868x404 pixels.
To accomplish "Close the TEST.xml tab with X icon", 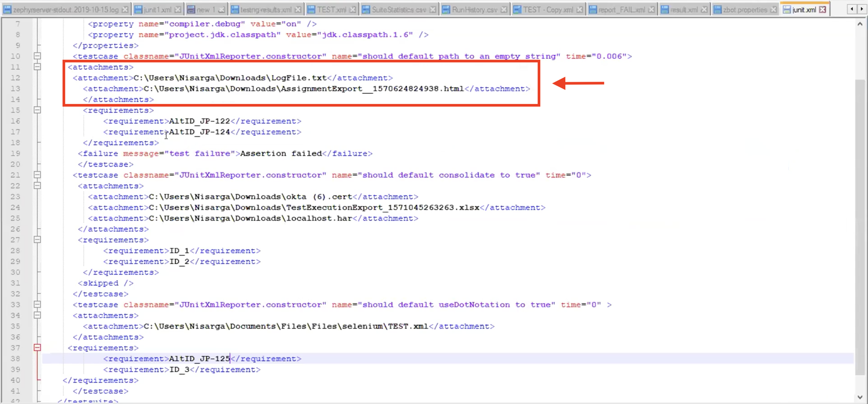I will pyautogui.click(x=353, y=10).
